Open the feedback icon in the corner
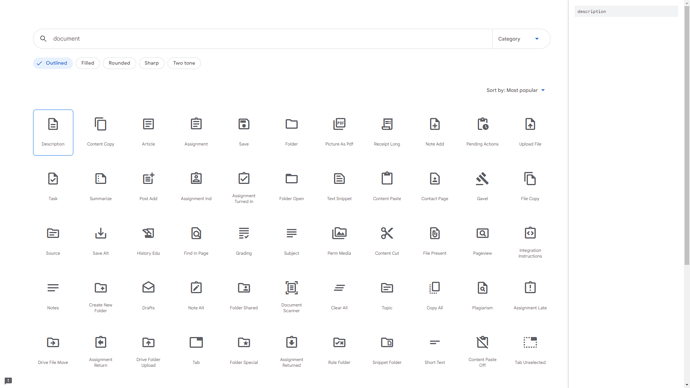 pos(8,381)
